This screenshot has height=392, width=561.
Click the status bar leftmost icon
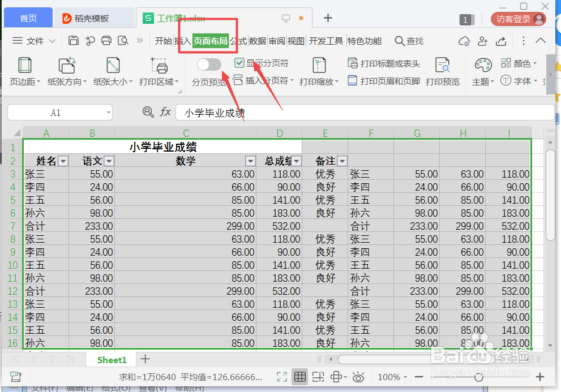pos(15,377)
